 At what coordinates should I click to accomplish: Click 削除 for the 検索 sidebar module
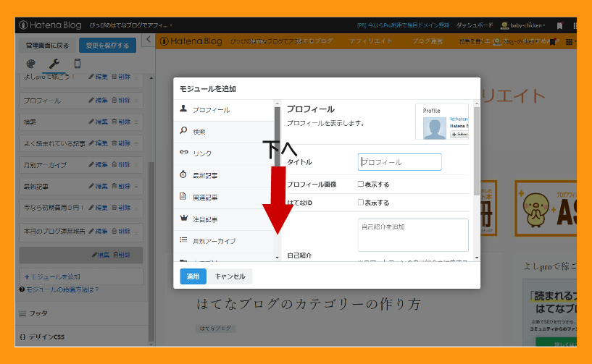click(x=121, y=122)
